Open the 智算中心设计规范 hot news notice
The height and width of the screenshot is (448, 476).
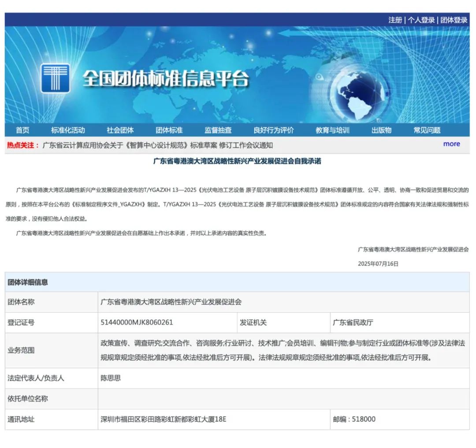[x=157, y=145]
